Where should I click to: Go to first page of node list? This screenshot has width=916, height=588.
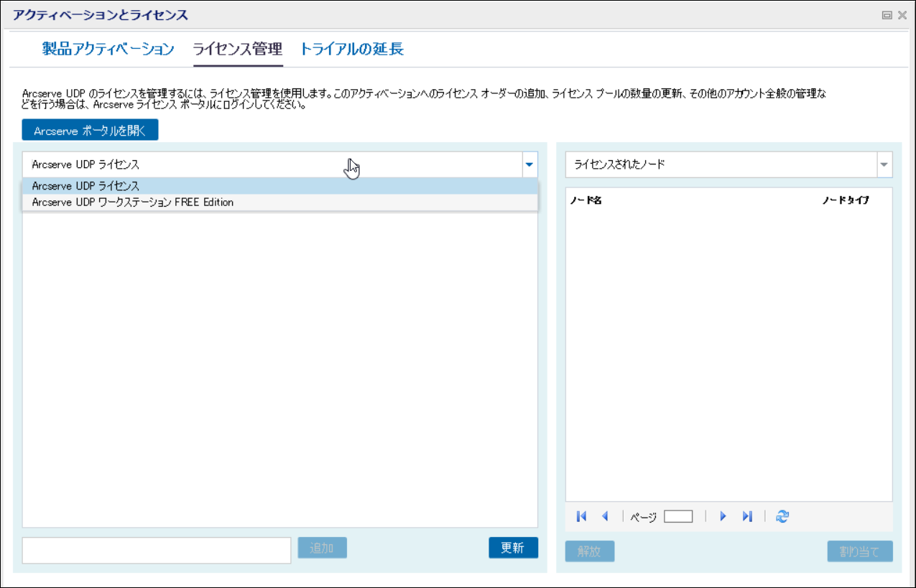coord(582,516)
